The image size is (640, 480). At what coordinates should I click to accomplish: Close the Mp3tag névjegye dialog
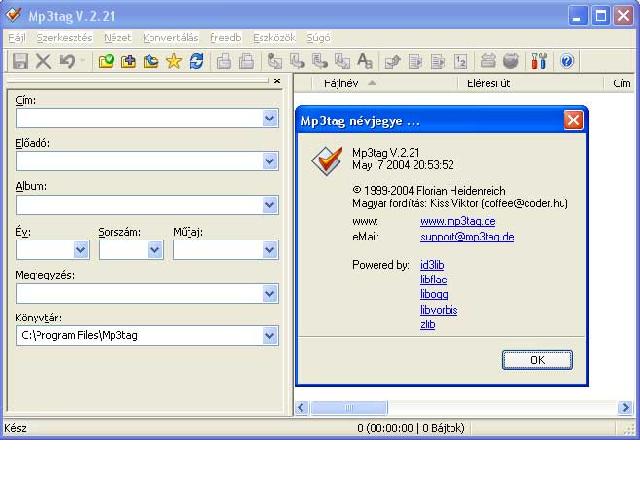click(x=573, y=120)
